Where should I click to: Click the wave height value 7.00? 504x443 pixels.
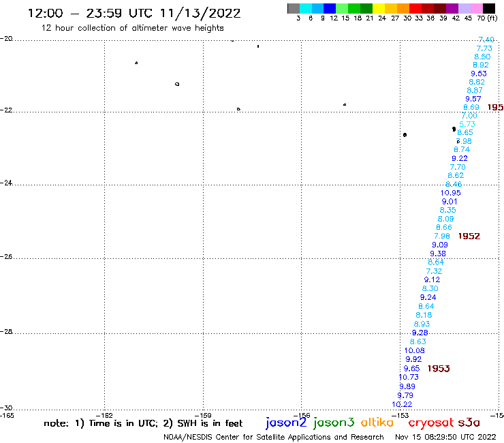[x=469, y=116]
